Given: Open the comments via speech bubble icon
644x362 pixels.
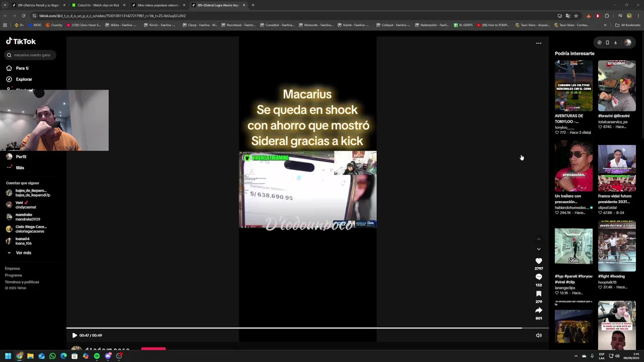Looking at the screenshot, I should tap(538, 277).
